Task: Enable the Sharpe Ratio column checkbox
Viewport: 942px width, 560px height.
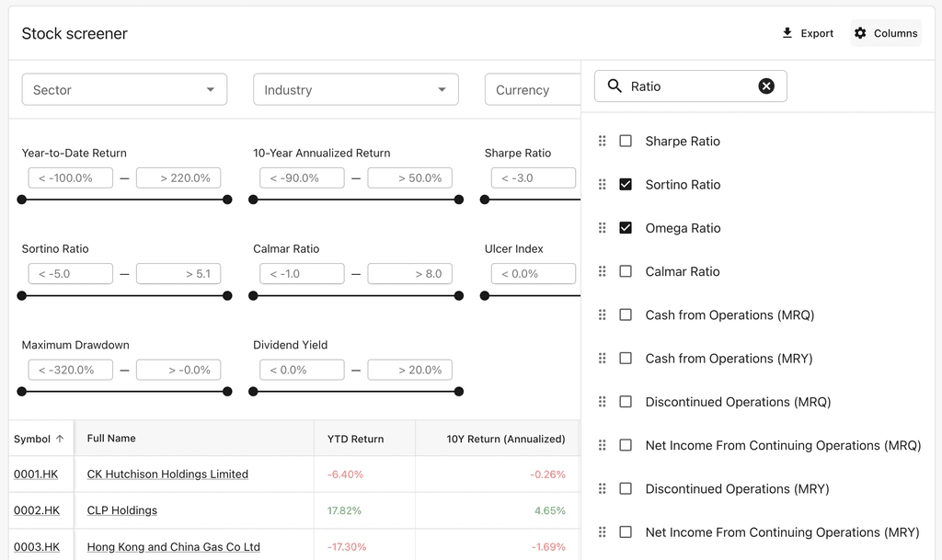Action: coord(626,141)
